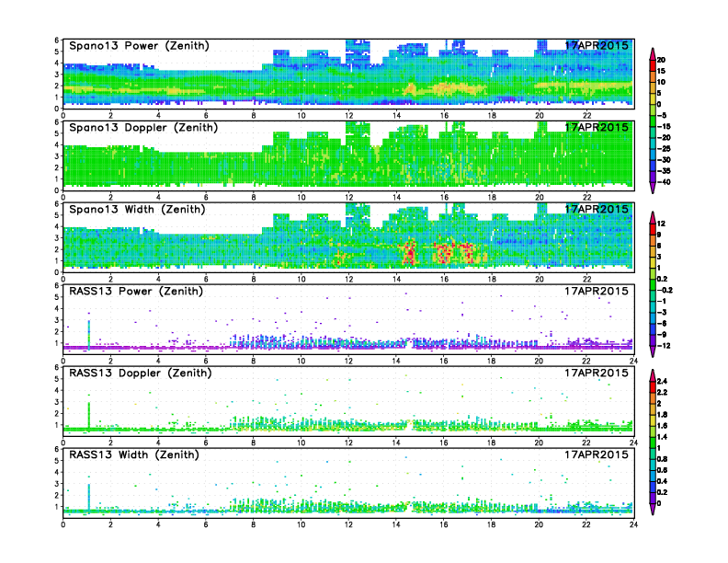Click the "RASS13 Doppler (Zenith)" panel title

[141, 373]
